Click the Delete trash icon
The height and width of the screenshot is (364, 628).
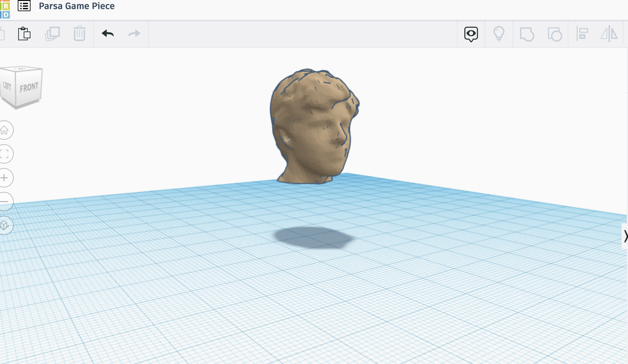(x=79, y=34)
